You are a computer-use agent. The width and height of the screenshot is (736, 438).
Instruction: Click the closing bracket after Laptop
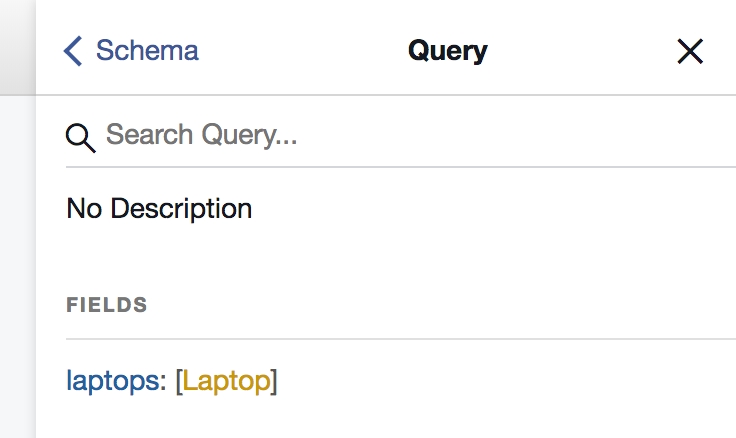point(274,381)
